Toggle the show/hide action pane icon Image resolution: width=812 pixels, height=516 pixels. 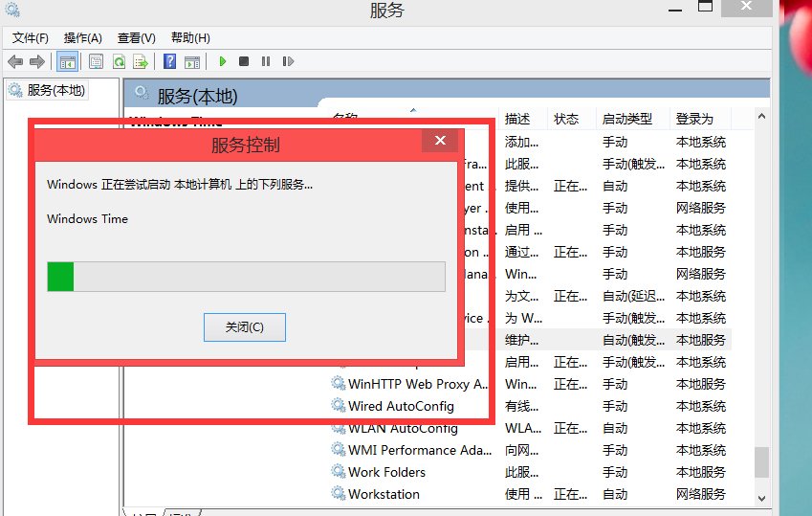192,61
